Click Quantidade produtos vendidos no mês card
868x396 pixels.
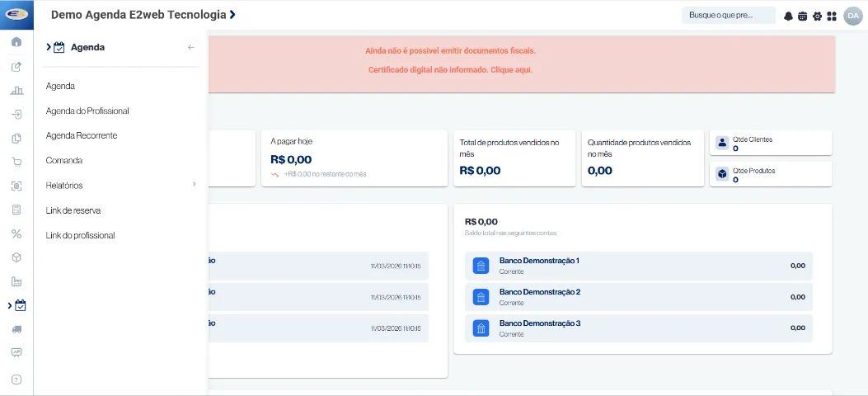643,158
